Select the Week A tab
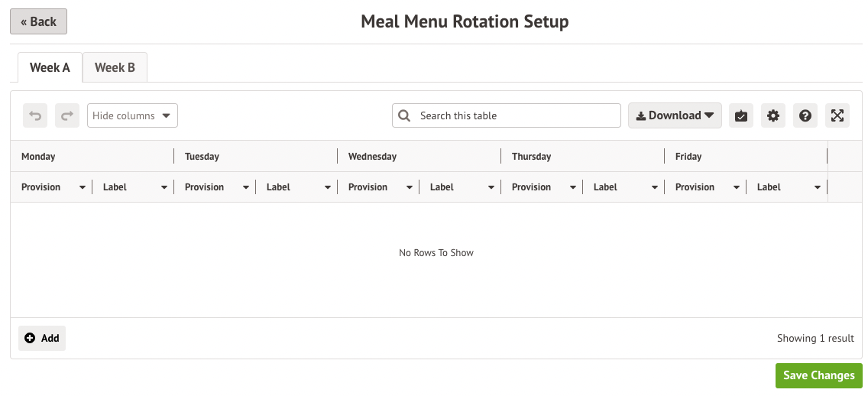This screenshot has height=396, width=868. pyautogui.click(x=50, y=67)
